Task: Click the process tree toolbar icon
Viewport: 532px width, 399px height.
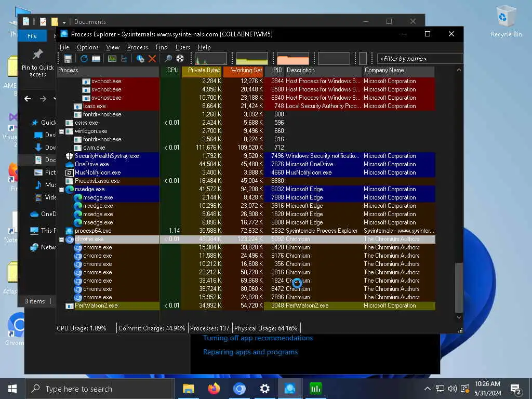Action: coord(124,59)
